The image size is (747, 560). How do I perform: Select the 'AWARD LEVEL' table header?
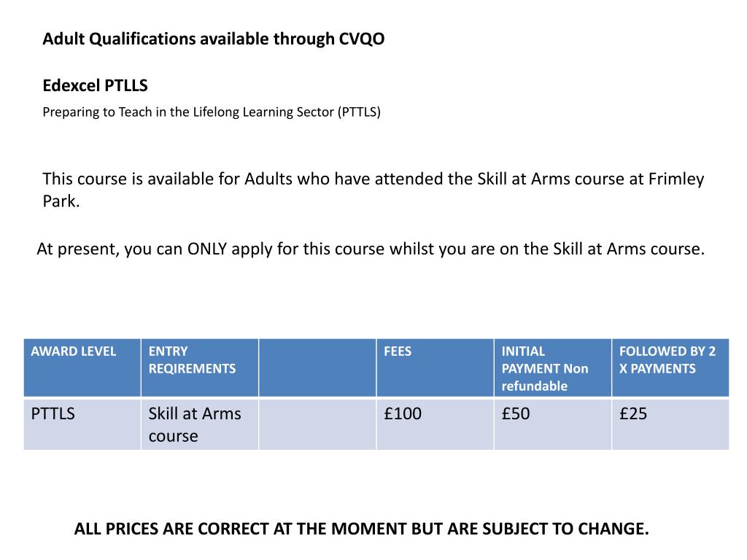point(82,367)
